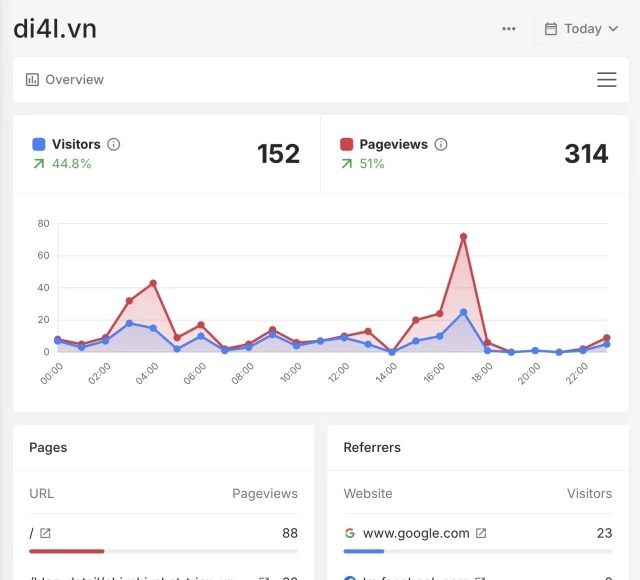Select the Visitors metric card
The height and width of the screenshot is (580, 640).
coord(166,153)
